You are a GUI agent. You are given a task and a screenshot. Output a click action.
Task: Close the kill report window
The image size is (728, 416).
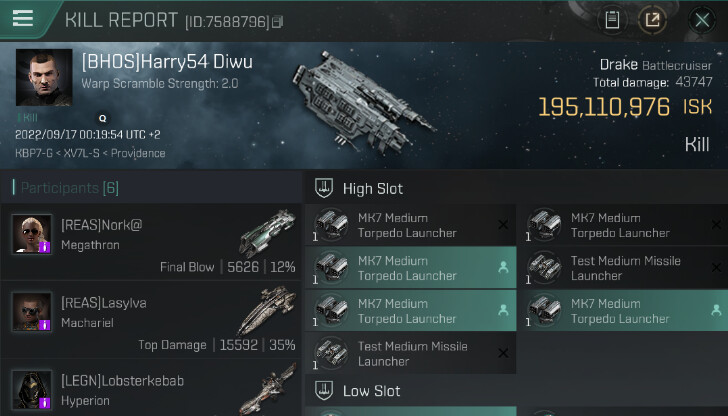click(x=702, y=20)
